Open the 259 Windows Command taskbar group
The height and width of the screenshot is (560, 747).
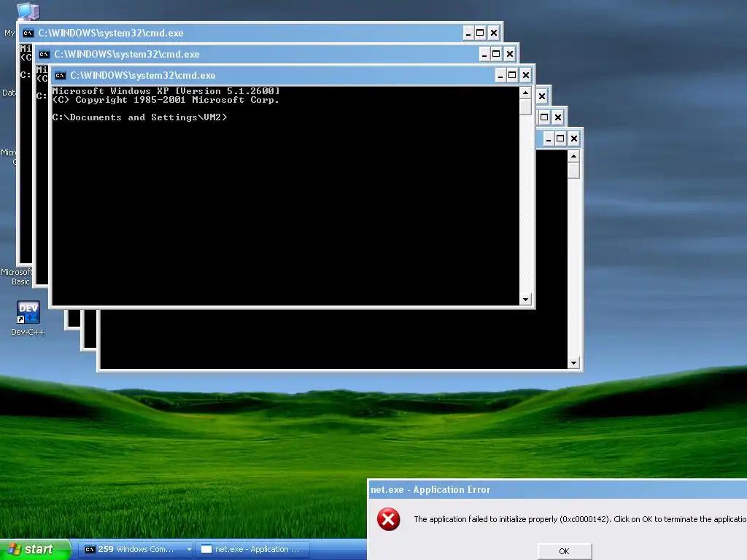tap(136, 549)
